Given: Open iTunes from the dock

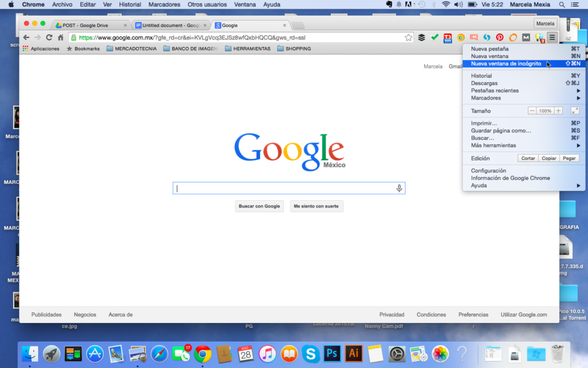Looking at the screenshot, I should tap(267, 354).
